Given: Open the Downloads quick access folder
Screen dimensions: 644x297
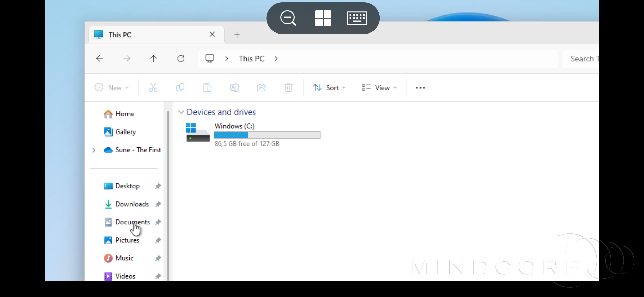Looking at the screenshot, I should pyautogui.click(x=126, y=204).
